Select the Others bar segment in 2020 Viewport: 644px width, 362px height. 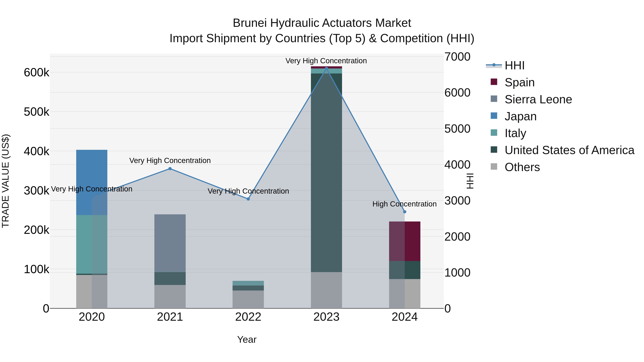92,292
